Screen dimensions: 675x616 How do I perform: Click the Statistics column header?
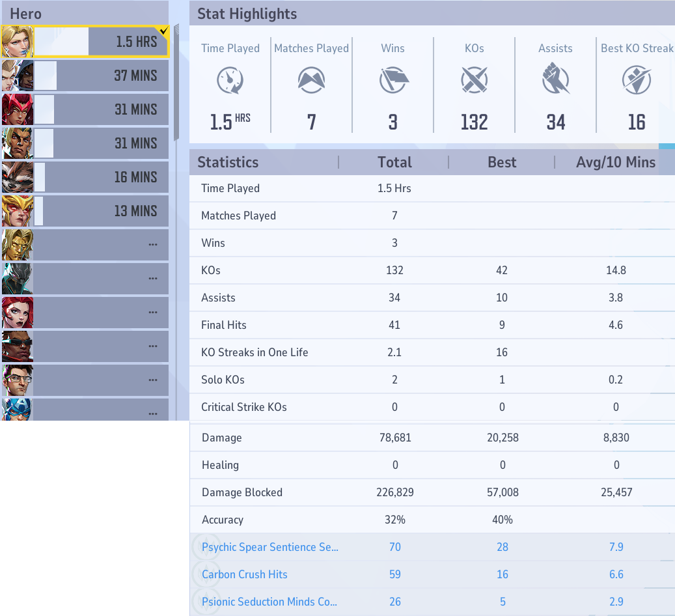click(228, 162)
